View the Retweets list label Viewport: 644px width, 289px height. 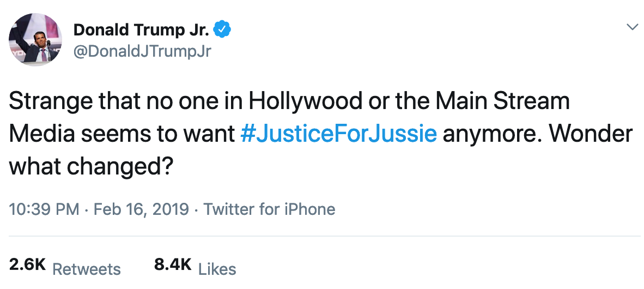coord(86,269)
